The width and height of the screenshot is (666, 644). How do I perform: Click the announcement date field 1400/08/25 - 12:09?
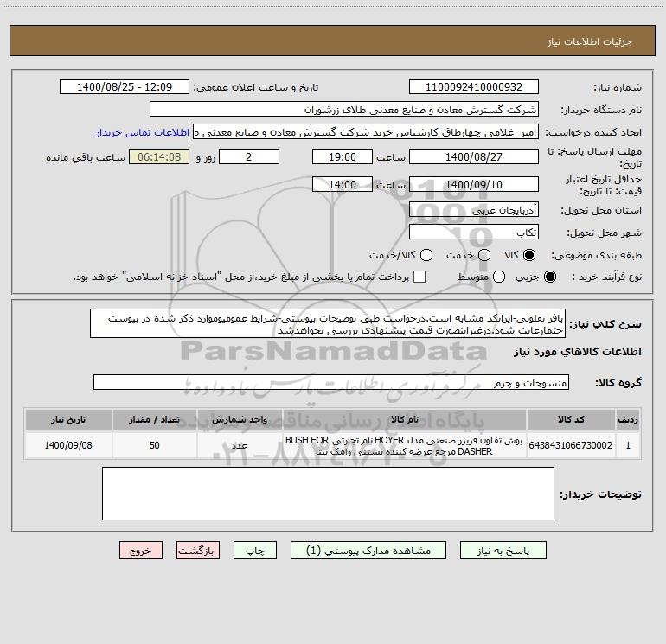pos(125,86)
